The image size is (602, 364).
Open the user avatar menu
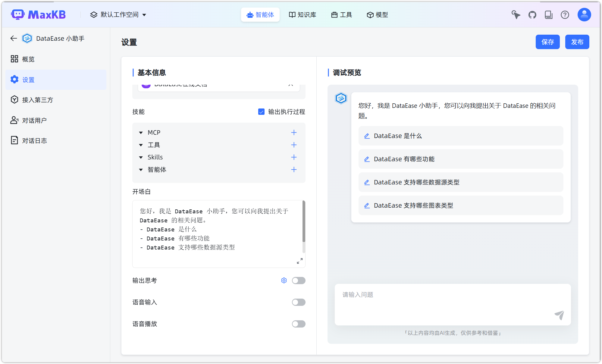pyautogui.click(x=584, y=14)
